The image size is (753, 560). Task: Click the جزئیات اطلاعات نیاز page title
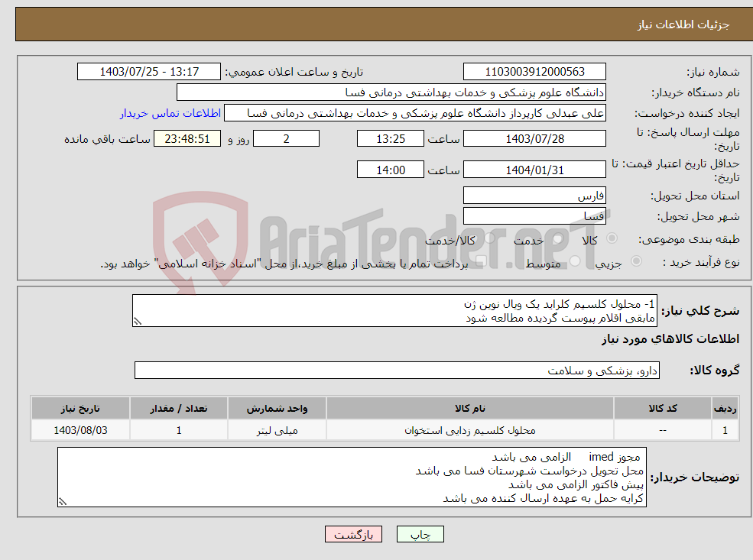pos(683,24)
